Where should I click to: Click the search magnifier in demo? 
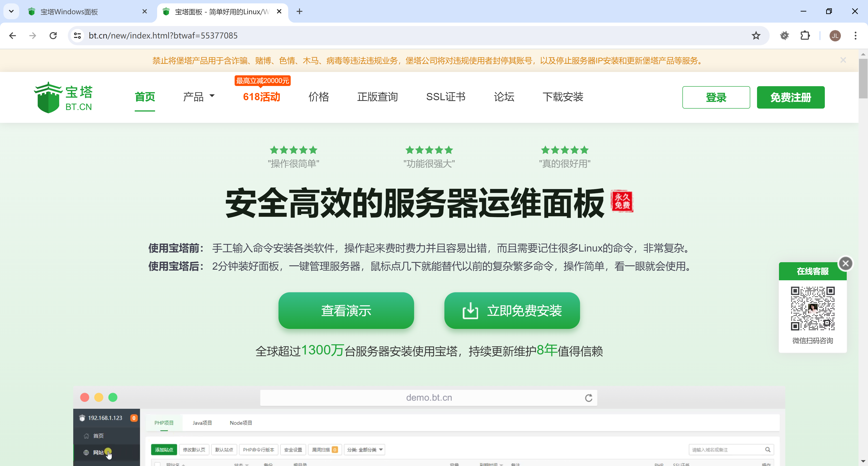coord(768,449)
